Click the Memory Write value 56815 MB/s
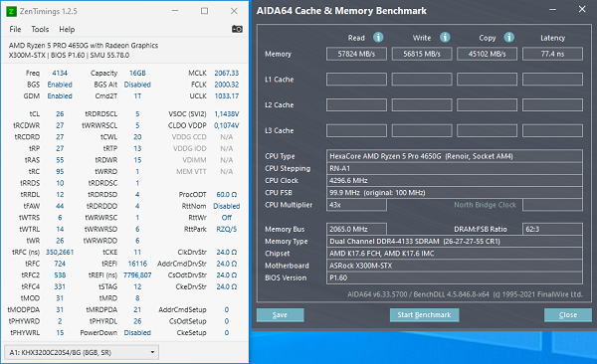The height and width of the screenshot is (364, 597). (422, 54)
